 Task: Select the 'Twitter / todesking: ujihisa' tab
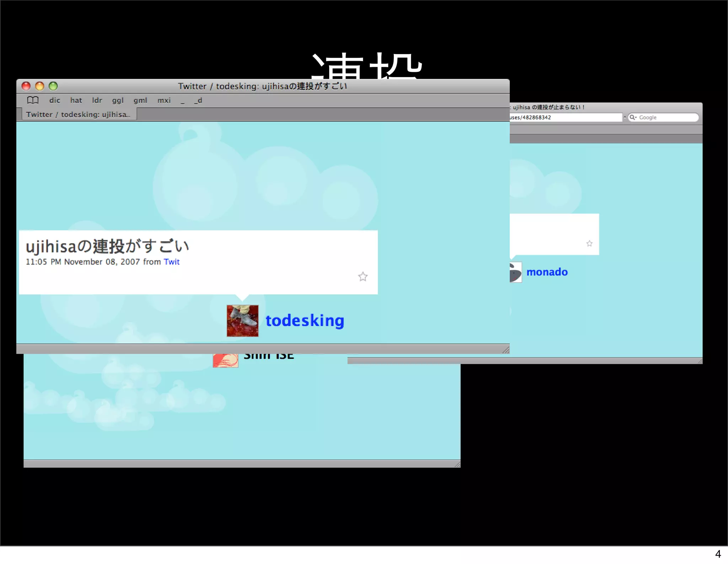[78, 114]
